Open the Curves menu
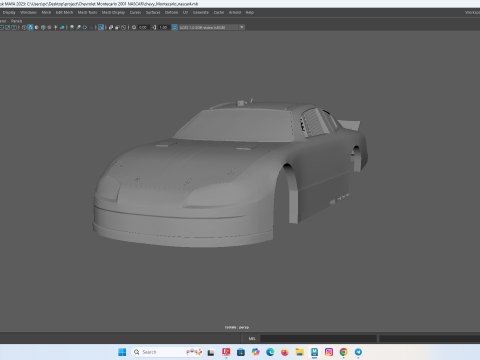 tap(135, 12)
